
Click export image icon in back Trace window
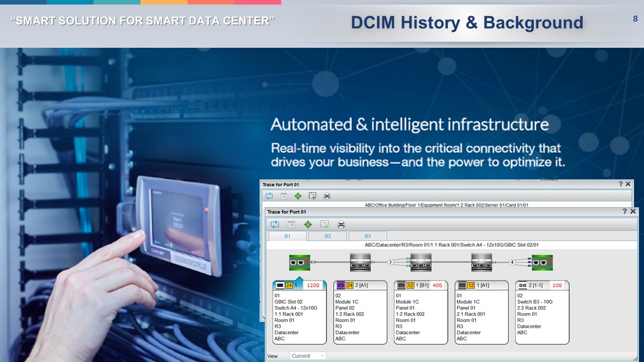pos(312,196)
